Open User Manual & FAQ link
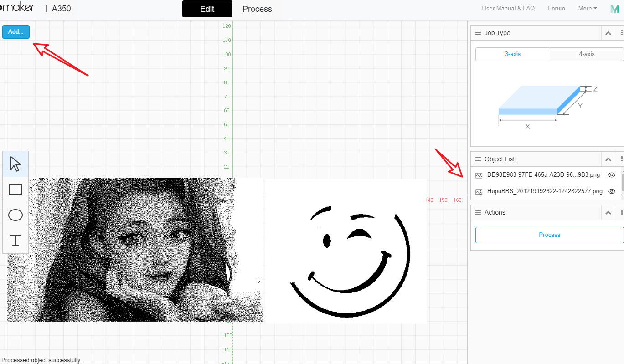624x364 pixels. [x=508, y=8]
